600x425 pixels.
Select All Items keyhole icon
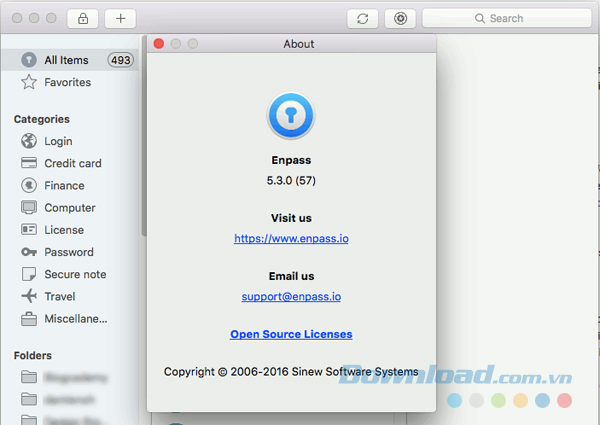click(x=29, y=60)
